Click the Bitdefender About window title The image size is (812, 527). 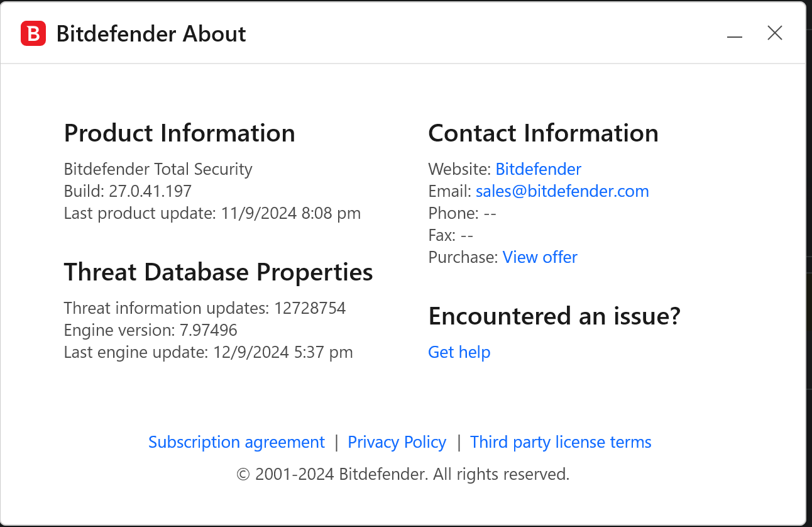point(151,34)
